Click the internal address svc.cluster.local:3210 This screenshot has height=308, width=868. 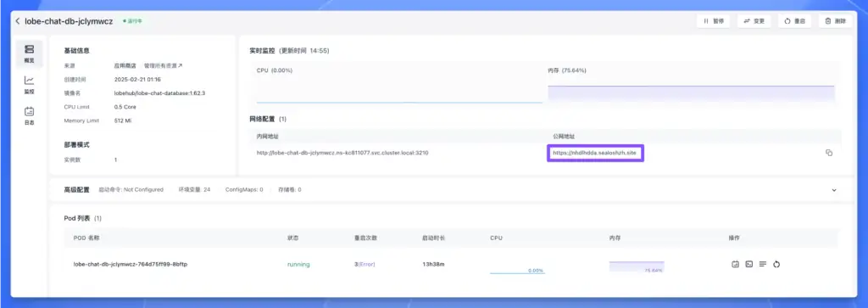pos(342,153)
